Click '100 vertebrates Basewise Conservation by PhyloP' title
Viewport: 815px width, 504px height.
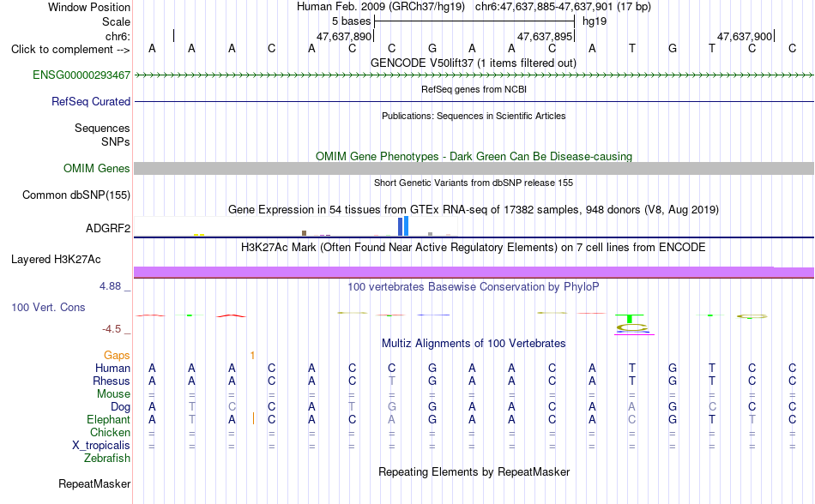click(x=474, y=286)
